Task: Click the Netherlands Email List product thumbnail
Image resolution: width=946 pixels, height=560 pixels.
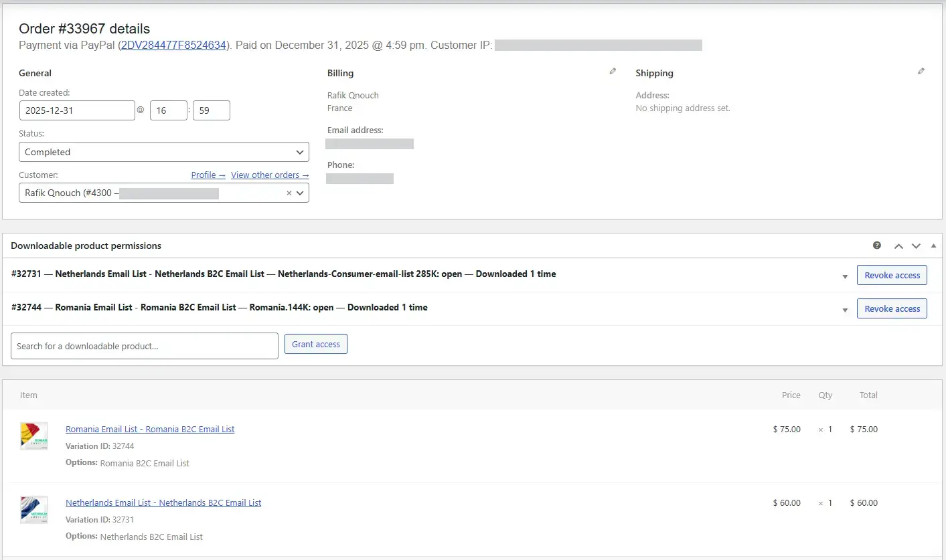Action: tap(34, 510)
